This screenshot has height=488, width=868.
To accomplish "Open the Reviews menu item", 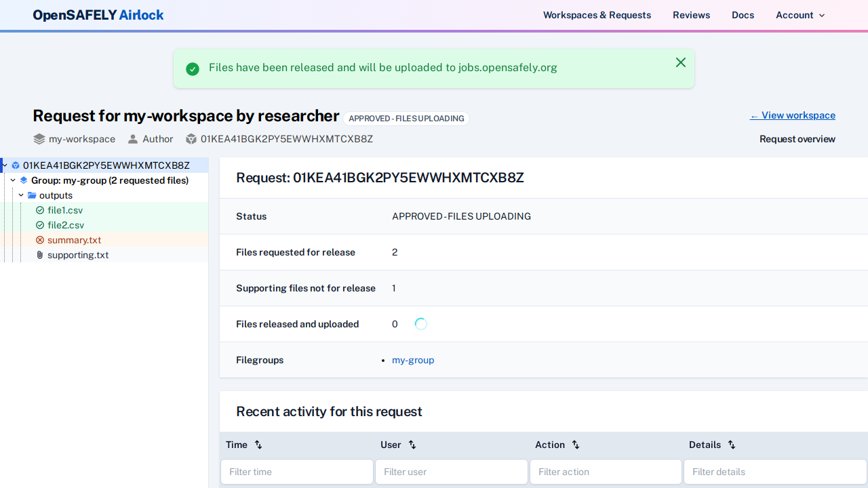I will pyautogui.click(x=691, y=15).
